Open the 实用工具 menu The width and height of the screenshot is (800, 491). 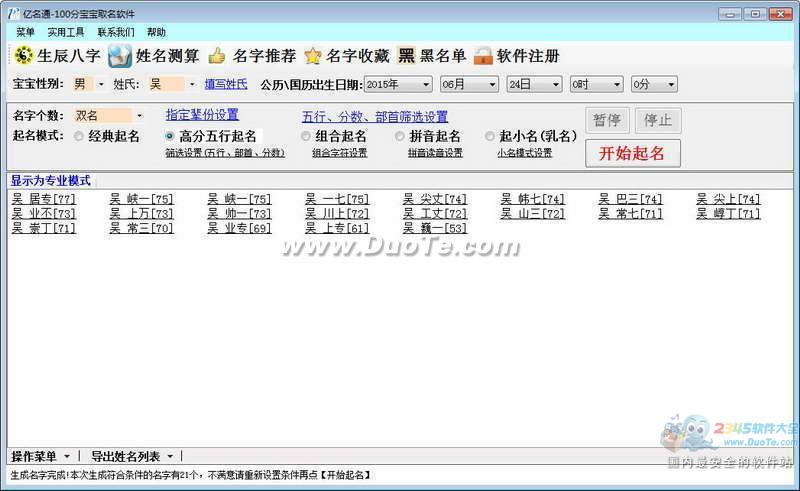(66, 32)
